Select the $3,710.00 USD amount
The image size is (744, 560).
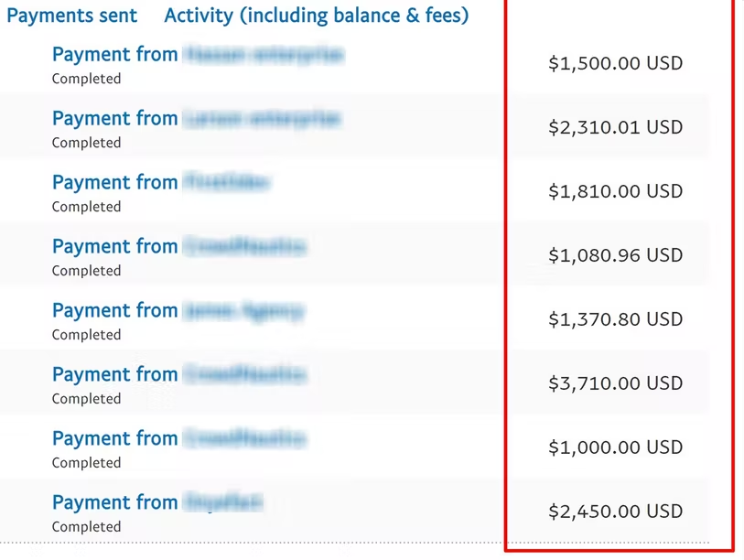coord(615,383)
